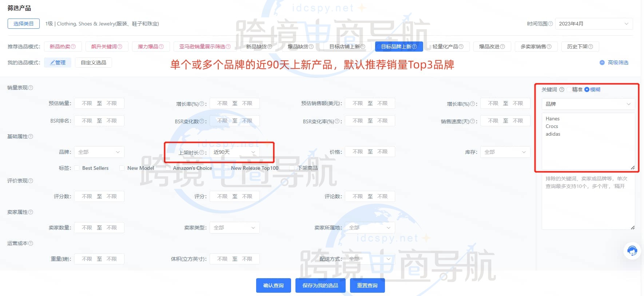Click the 重置查询 button
644x296 pixels.
[367, 285]
